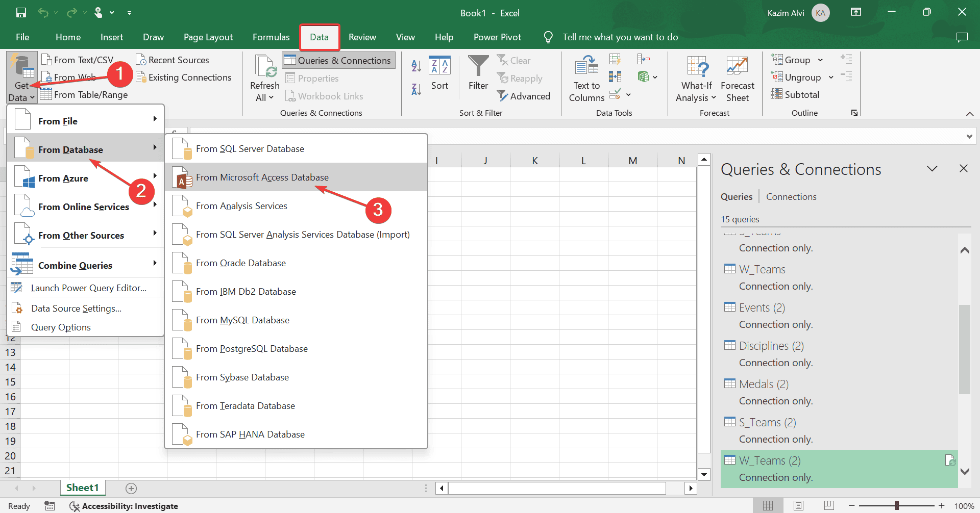Click the Undo arrow icon
The image size is (980, 513).
43,13
